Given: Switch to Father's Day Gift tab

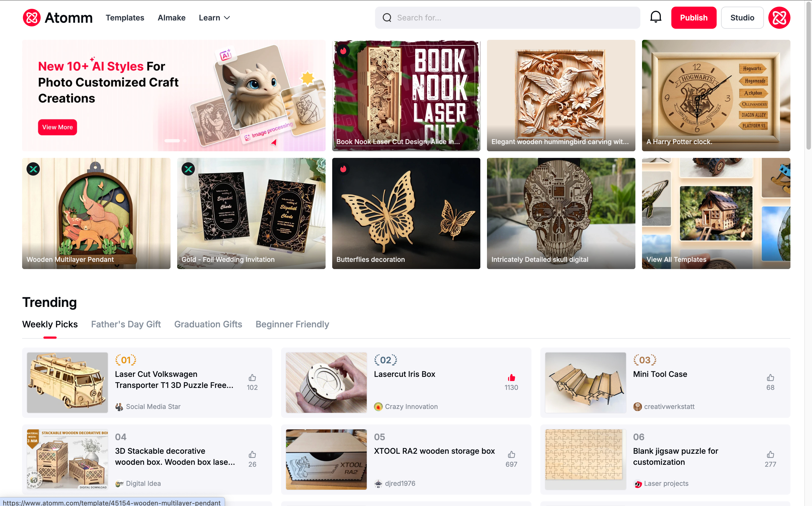Looking at the screenshot, I should (x=126, y=324).
